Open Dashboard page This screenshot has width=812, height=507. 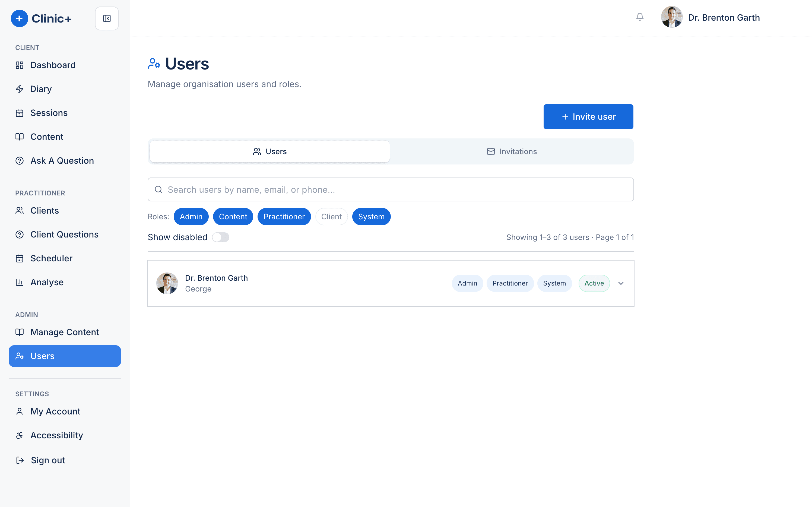point(65,65)
